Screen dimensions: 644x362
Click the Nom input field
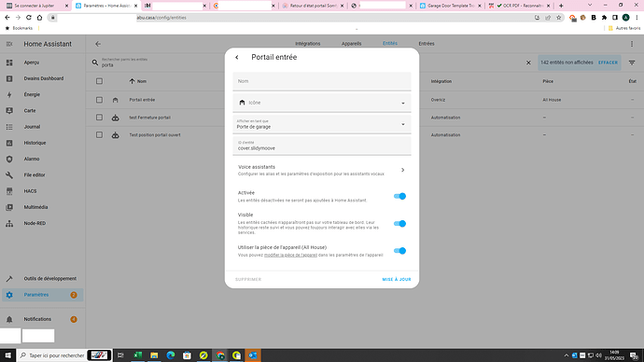point(322,81)
